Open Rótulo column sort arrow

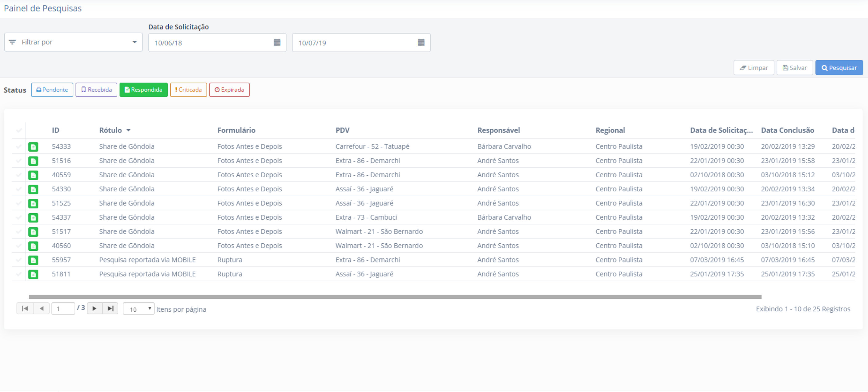[x=128, y=130]
